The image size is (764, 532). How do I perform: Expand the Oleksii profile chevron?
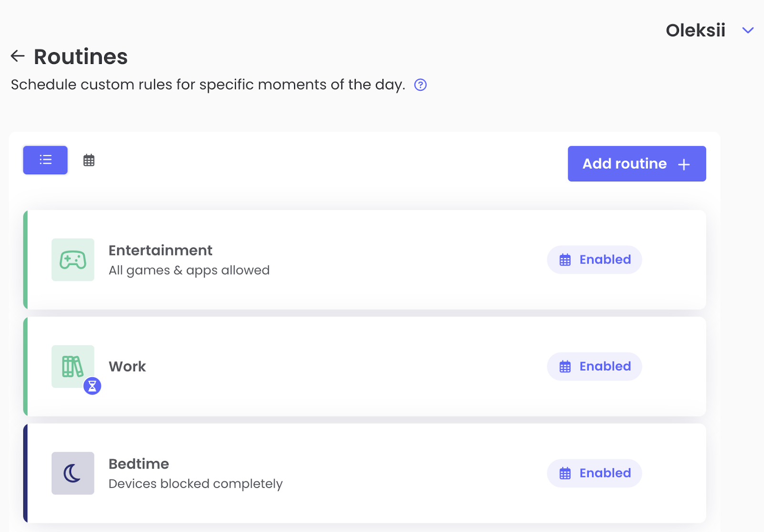click(x=748, y=31)
